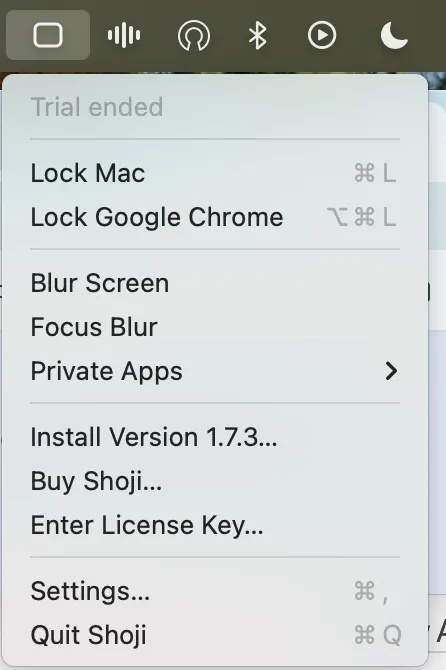Open Shoji Settings
446x670 pixels.
[x=215, y=591]
